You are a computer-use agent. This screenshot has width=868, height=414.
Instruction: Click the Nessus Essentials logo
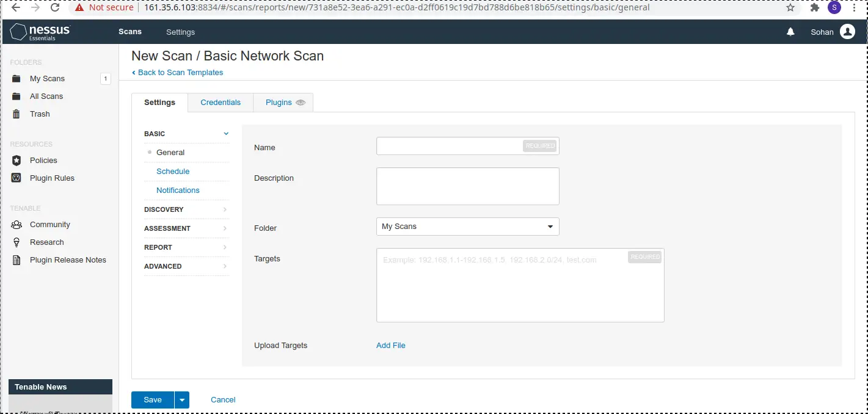point(40,32)
